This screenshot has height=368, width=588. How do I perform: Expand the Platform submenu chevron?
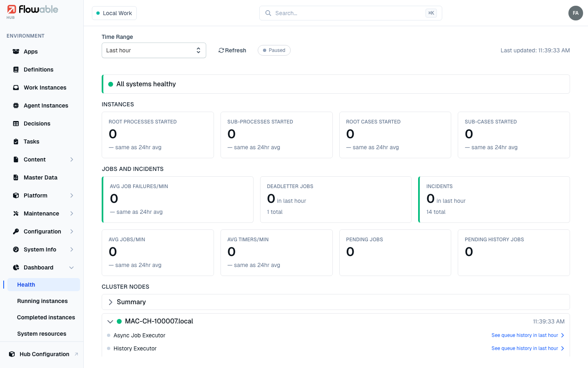(72, 195)
